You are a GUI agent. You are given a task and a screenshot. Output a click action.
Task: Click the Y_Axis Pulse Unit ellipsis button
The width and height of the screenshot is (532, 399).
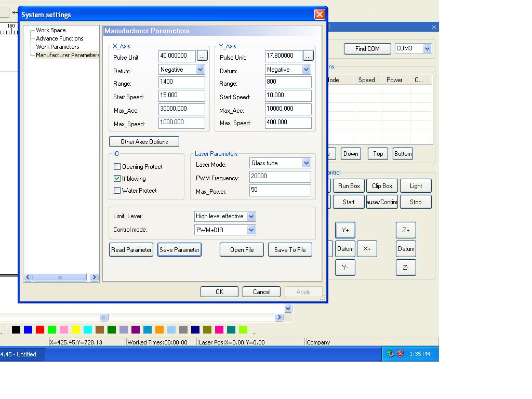[x=308, y=56]
